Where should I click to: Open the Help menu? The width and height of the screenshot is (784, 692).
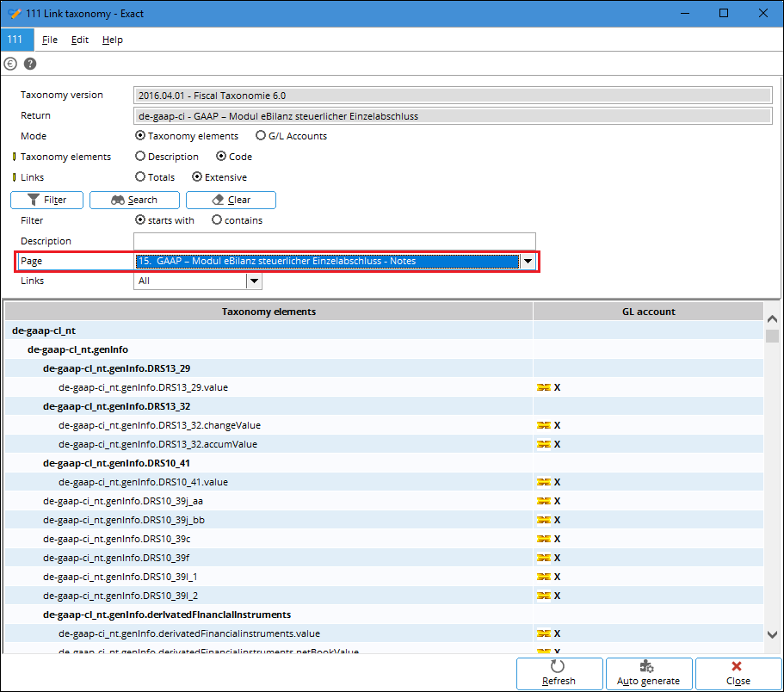coord(113,40)
